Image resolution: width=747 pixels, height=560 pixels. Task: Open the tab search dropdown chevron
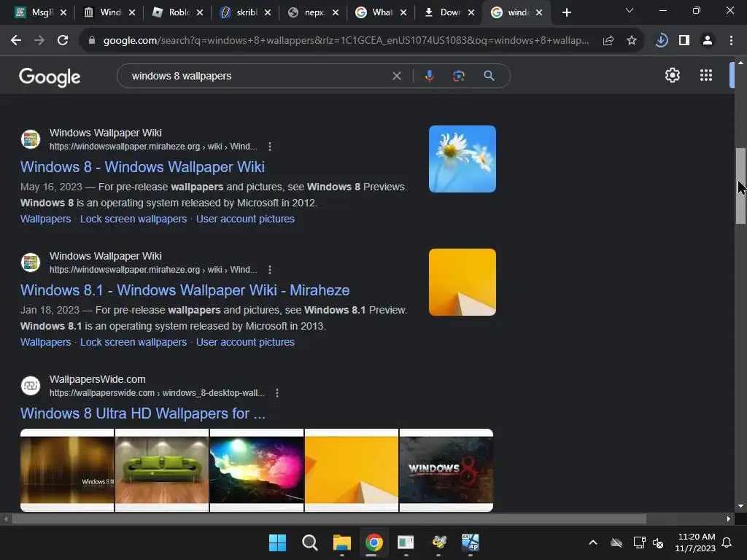(x=630, y=11)
